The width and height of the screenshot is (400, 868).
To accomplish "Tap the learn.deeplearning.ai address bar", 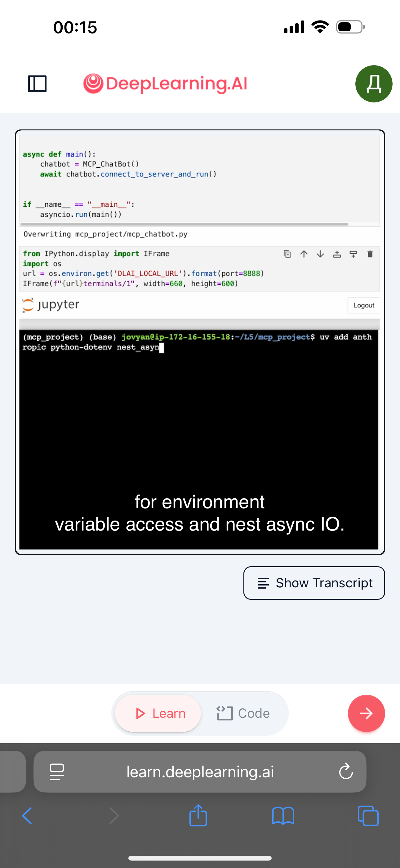I will [x=200, y=772].
